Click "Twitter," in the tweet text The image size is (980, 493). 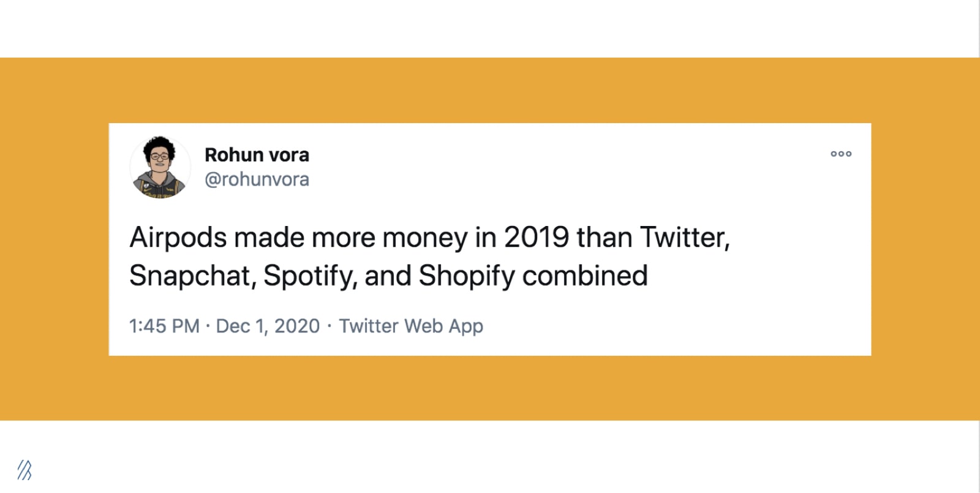point(685,238)
